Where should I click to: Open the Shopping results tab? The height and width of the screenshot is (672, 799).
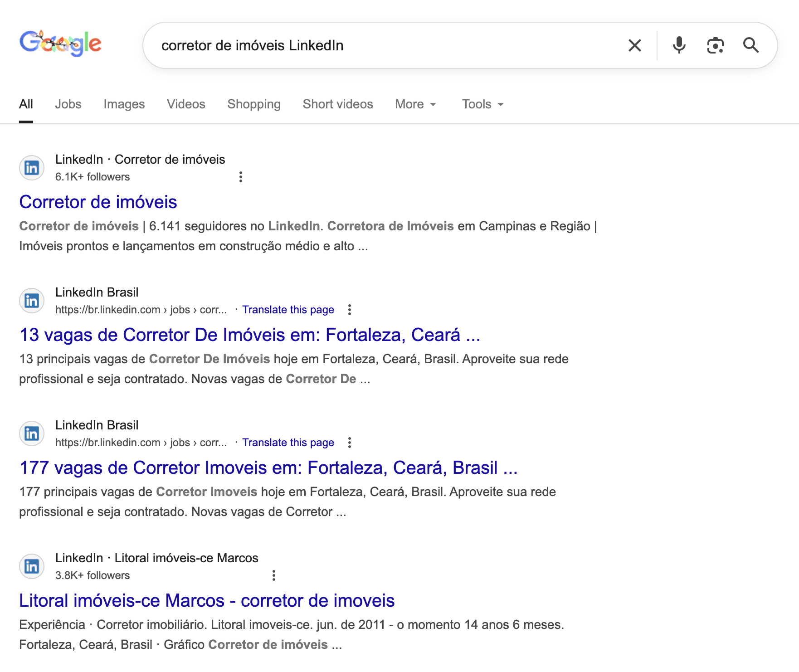coord(254,104)
